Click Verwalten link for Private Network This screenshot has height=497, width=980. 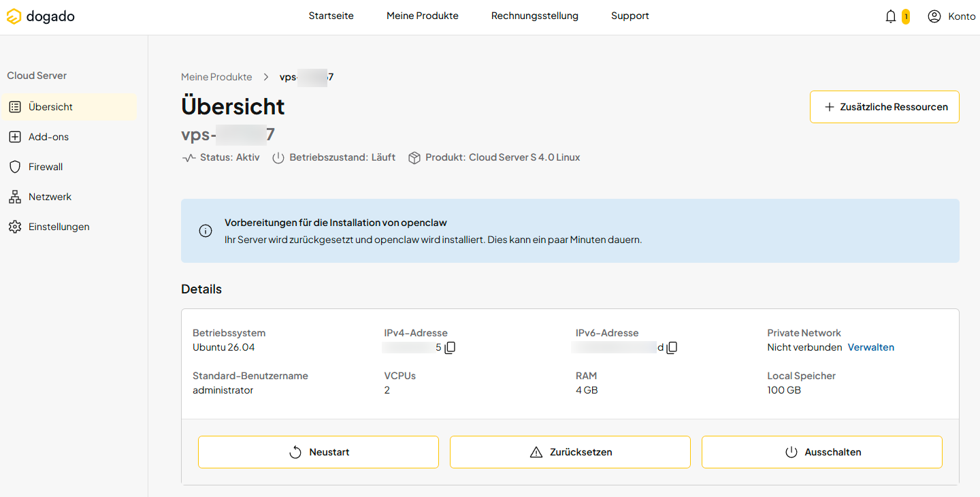[x=870, y=347]
